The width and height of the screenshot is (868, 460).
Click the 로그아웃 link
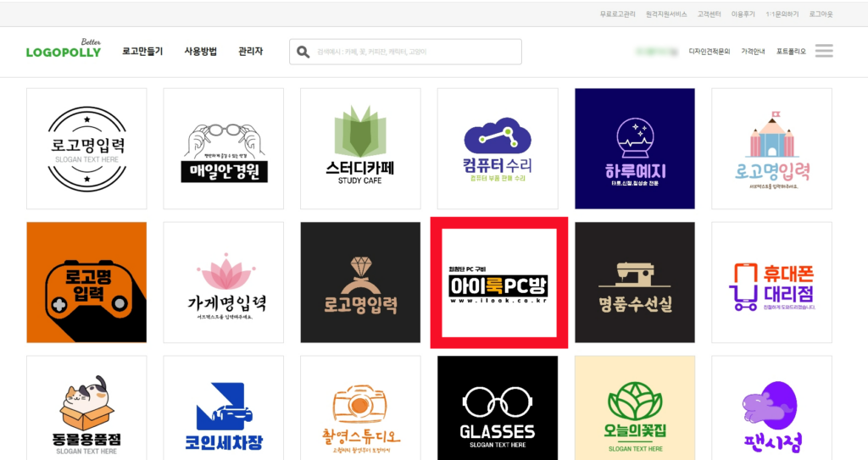click(821, 14)
